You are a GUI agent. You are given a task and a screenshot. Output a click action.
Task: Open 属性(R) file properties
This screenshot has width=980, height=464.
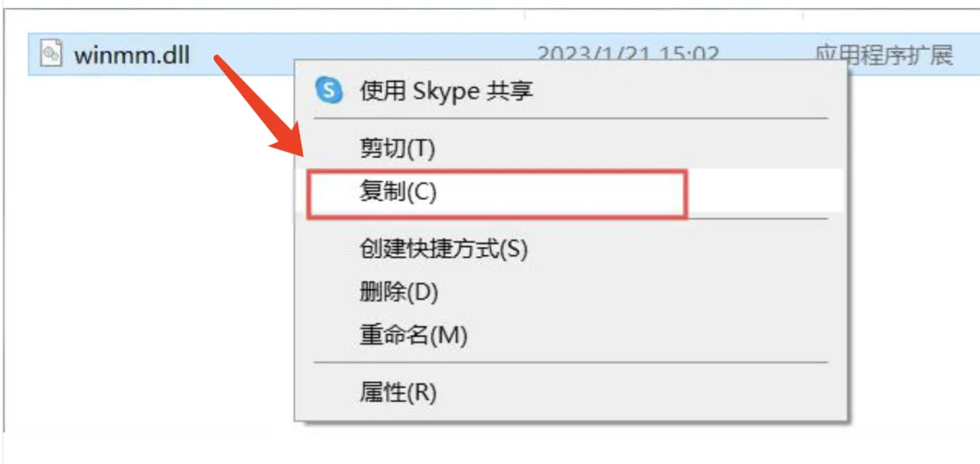coord(397,392)
